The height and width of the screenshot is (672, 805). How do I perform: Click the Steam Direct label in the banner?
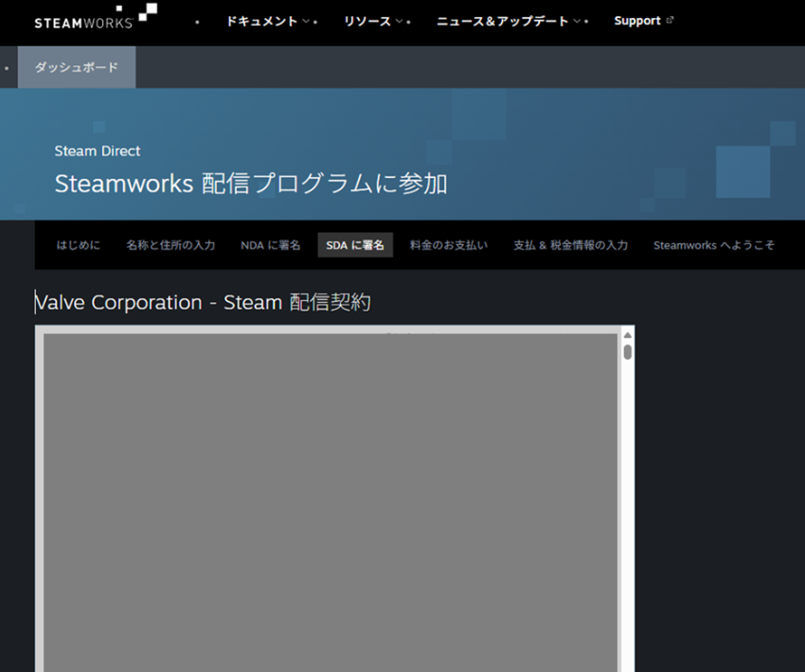(98, 150)
